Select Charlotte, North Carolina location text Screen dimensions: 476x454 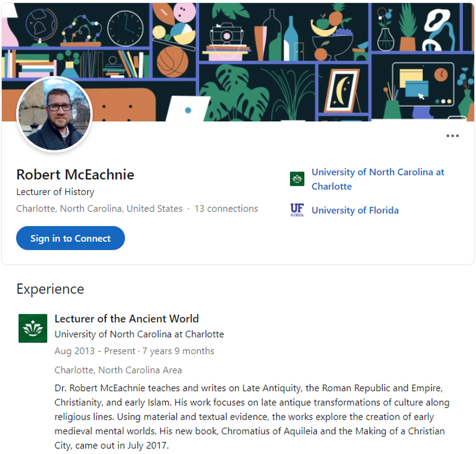click(x=99, y=208)
